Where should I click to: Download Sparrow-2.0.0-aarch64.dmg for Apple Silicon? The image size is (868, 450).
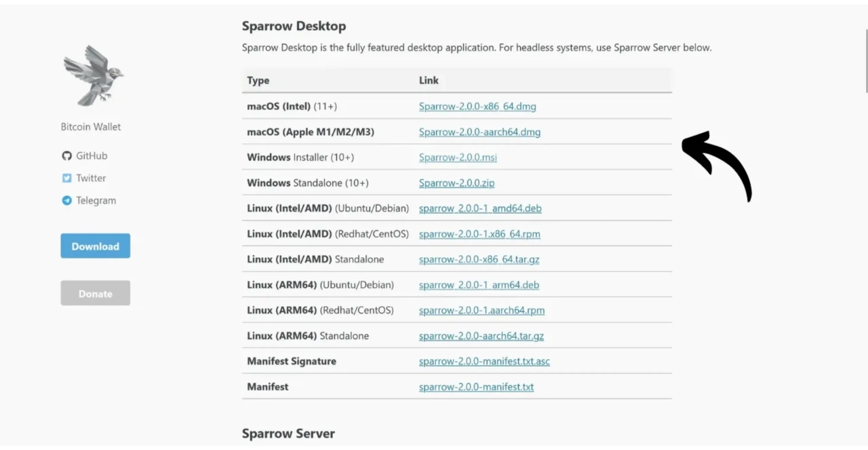(479, 132)
